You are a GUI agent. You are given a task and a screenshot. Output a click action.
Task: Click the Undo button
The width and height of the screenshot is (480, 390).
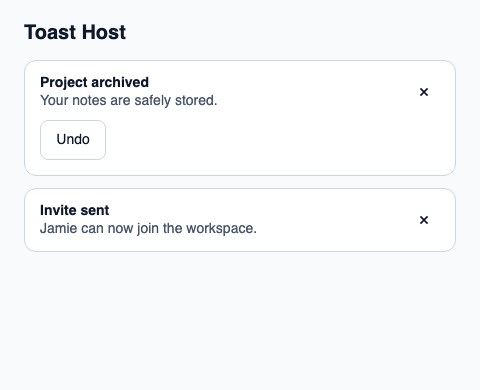tap(73, 140)
